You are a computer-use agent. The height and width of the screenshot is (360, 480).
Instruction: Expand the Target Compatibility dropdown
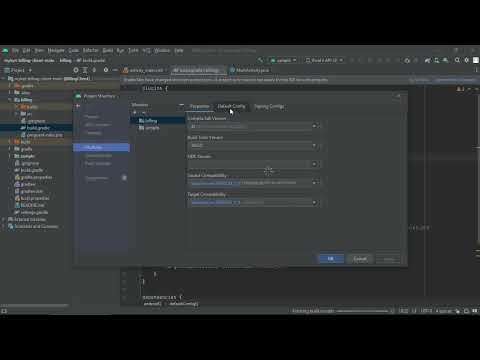[314, 202]
